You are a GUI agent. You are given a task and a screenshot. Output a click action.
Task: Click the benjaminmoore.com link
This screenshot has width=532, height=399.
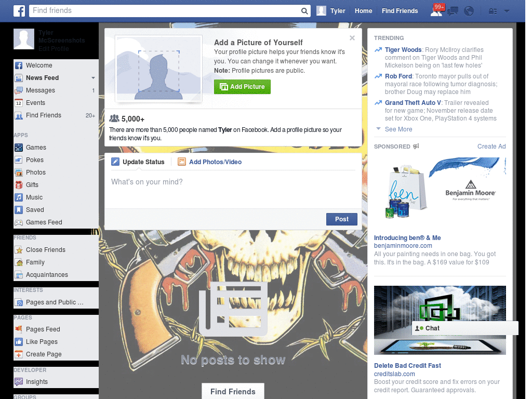(403, 246)
